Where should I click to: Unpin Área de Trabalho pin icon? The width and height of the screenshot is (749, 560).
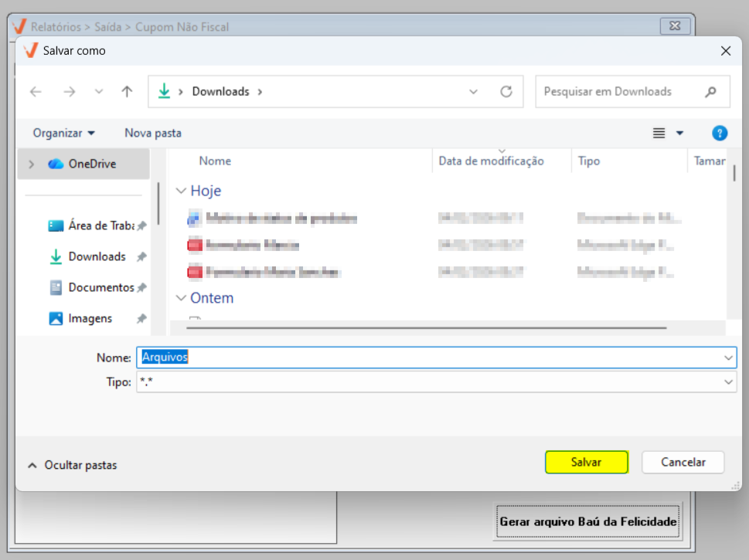[141, 226]
